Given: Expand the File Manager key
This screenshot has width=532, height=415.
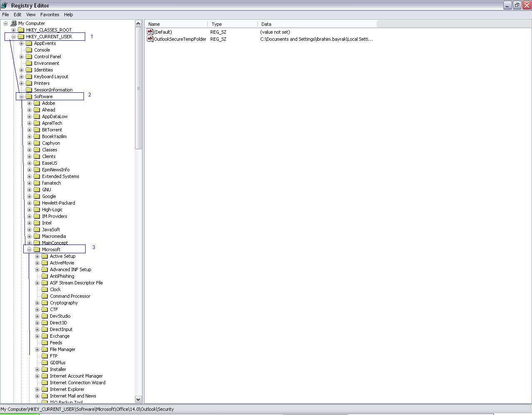Looking at the screenshot, I should click(37, 349).
